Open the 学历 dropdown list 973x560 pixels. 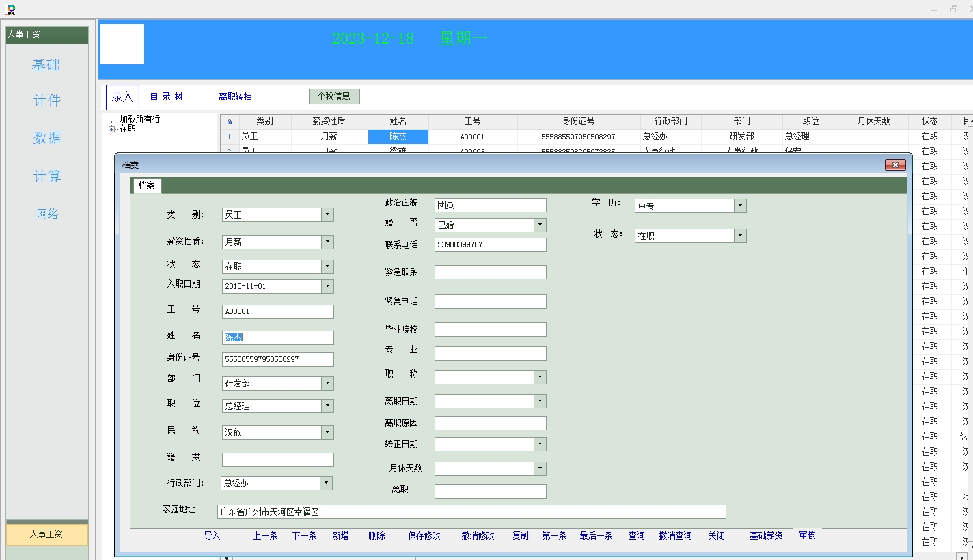pyautogui.click(x=739, y=206)
